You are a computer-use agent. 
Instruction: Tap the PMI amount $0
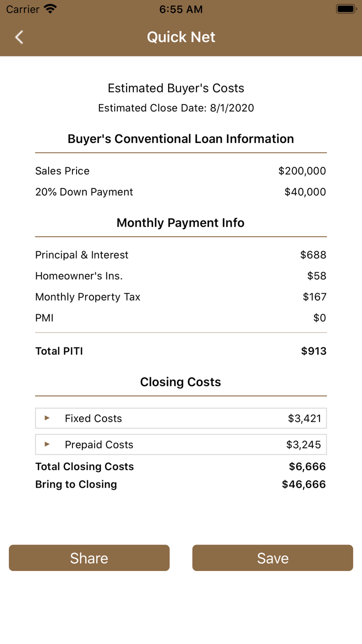coord(320,318)
